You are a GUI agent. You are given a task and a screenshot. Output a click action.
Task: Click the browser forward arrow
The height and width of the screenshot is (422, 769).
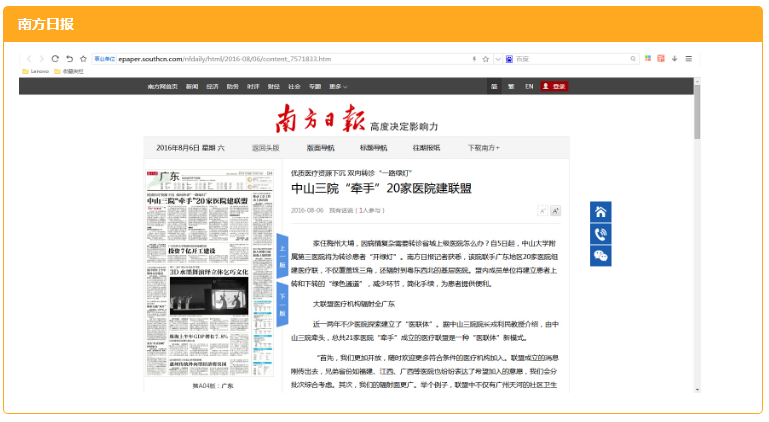pos(41,59)
